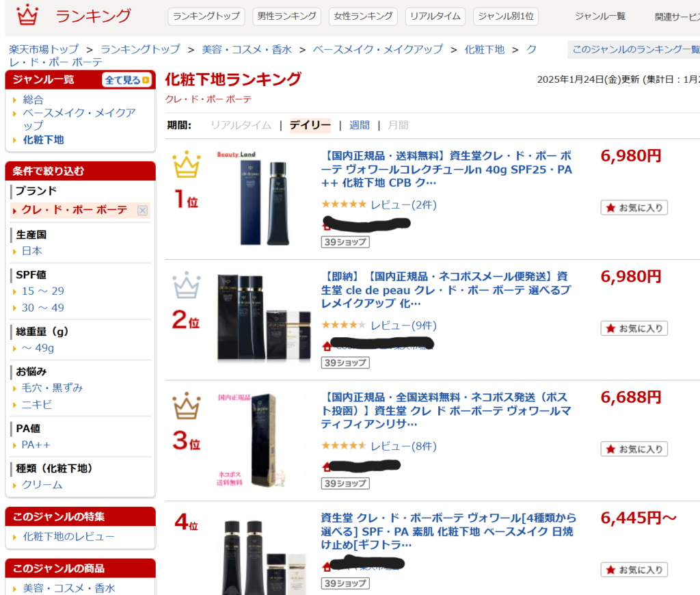The width and height of the screenshot is (700, 595).
Task: Add 1位 product to お気に入り
Action: coord(634,208)
